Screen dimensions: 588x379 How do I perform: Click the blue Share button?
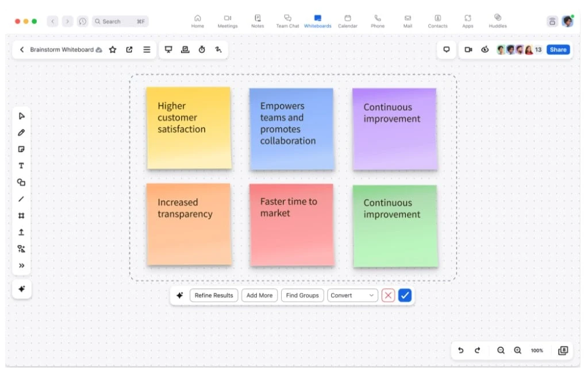tap(558, 49)
